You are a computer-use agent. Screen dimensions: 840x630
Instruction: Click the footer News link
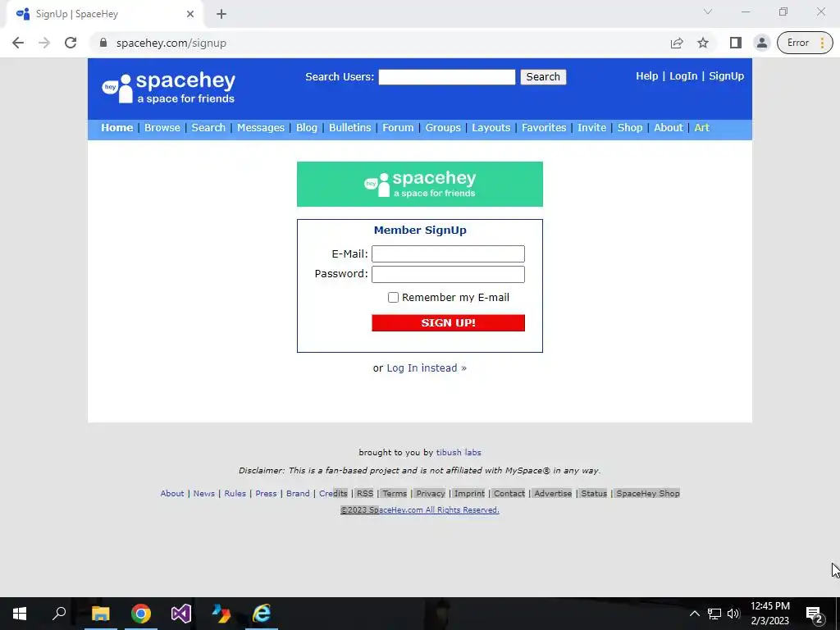[203, 493]
